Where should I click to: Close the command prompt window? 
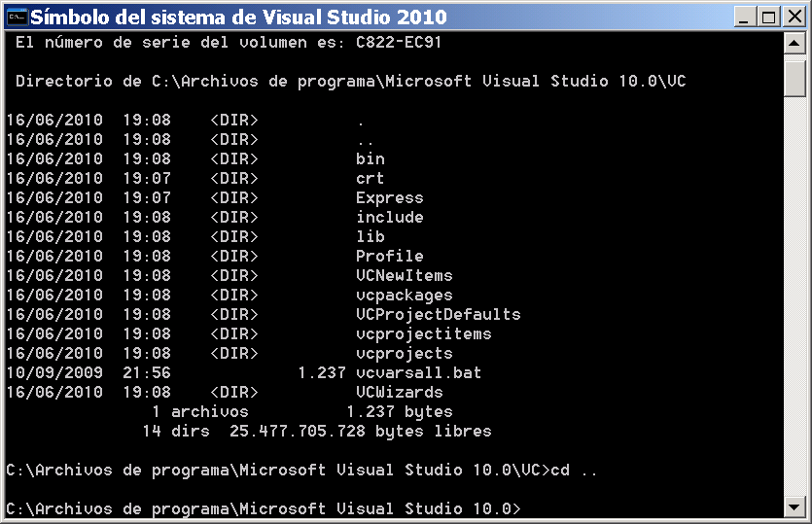point(794,17)
